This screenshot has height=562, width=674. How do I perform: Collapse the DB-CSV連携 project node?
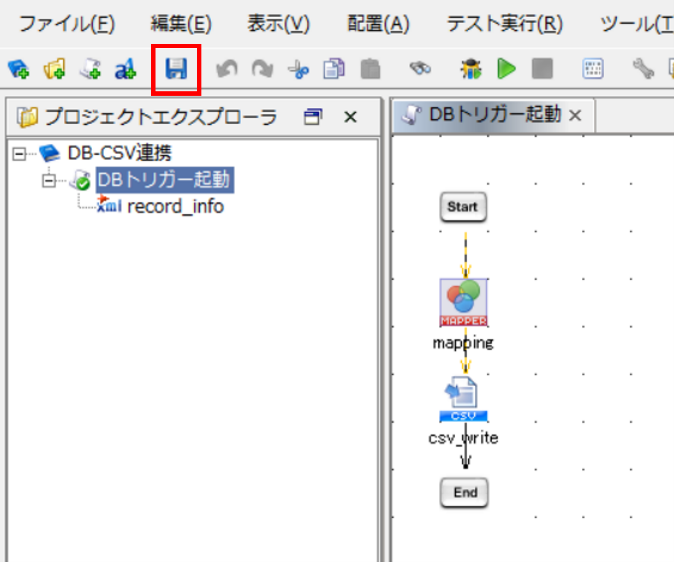point(19,154)
